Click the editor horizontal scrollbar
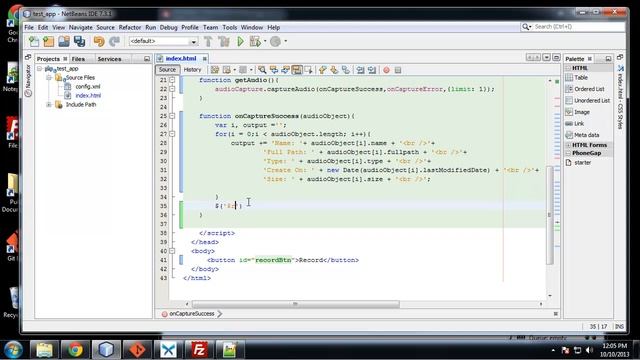 (x=296, y=304)
